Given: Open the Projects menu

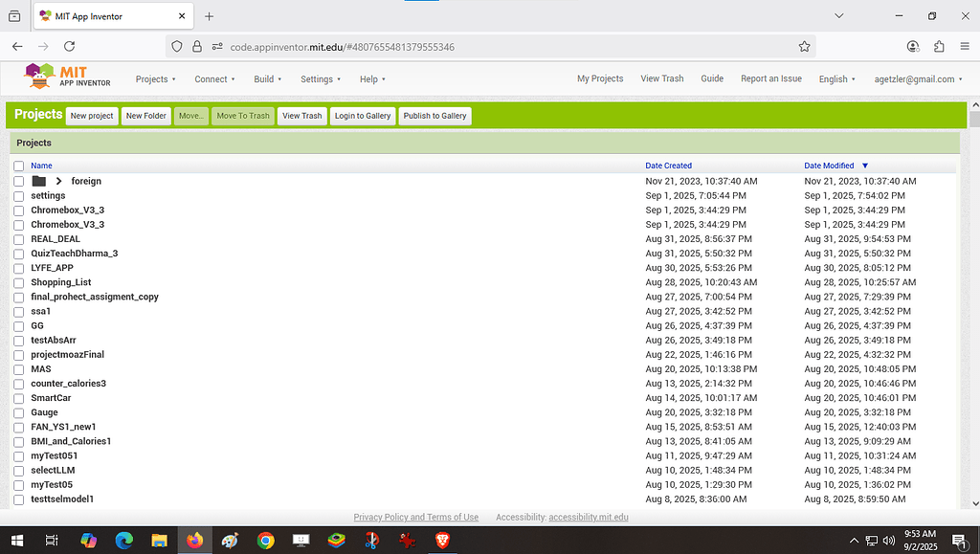Looking at the screenshot, I should pos(152,78).
